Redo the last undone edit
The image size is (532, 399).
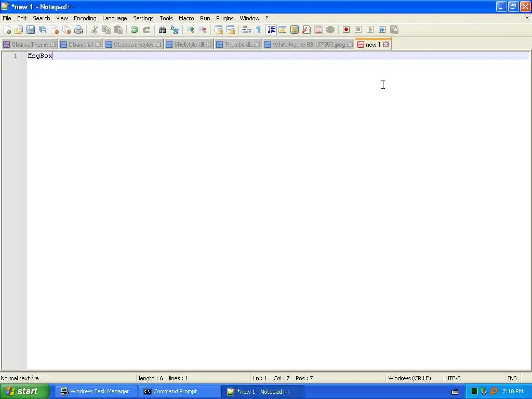(x=146, y=30)
